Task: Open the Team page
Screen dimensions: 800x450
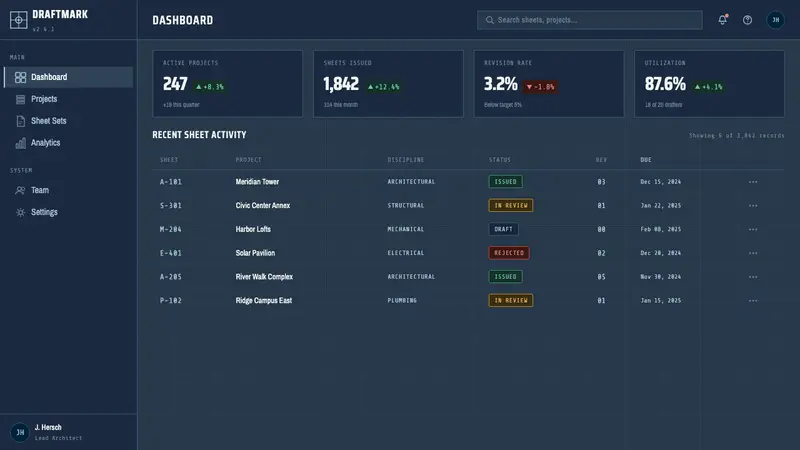Action: (x=68, y=190)
